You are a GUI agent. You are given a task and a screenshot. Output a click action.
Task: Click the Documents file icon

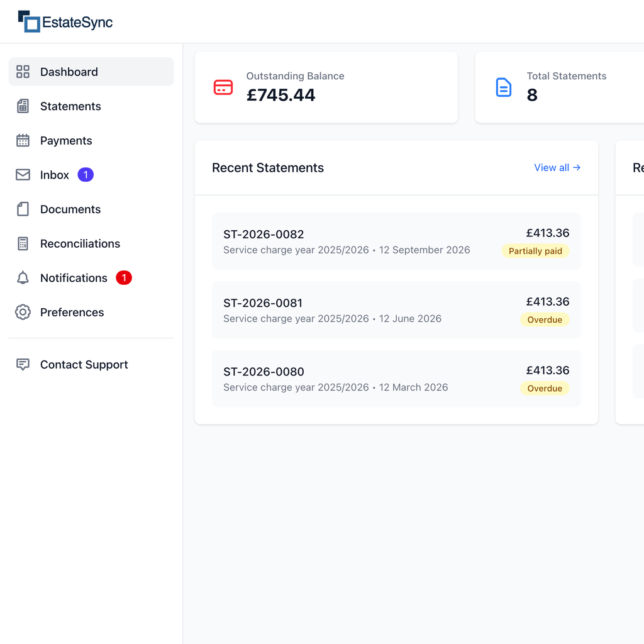point(23,209)
